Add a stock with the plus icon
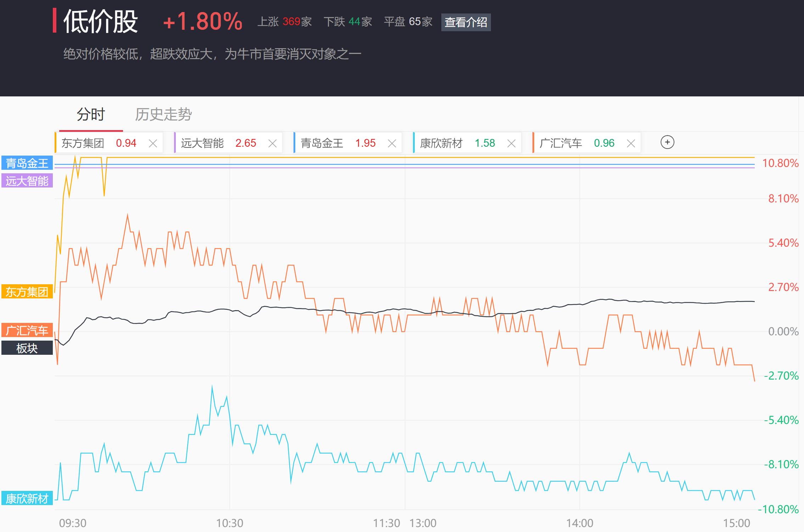The width and height of the screenshot is (804, 532). 667,142
